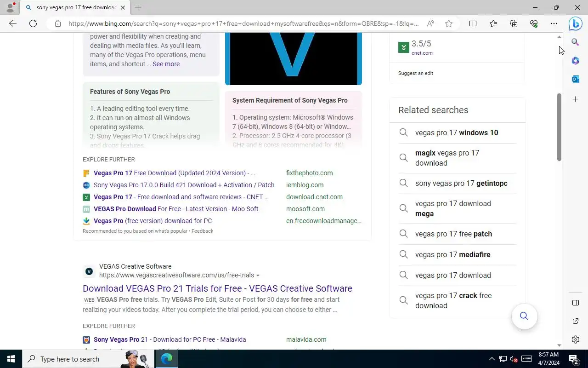The width and height of the screenshot is (588, 368).
Task: Click the vertical page scrollbar thumb
Action: coord(559,127)
